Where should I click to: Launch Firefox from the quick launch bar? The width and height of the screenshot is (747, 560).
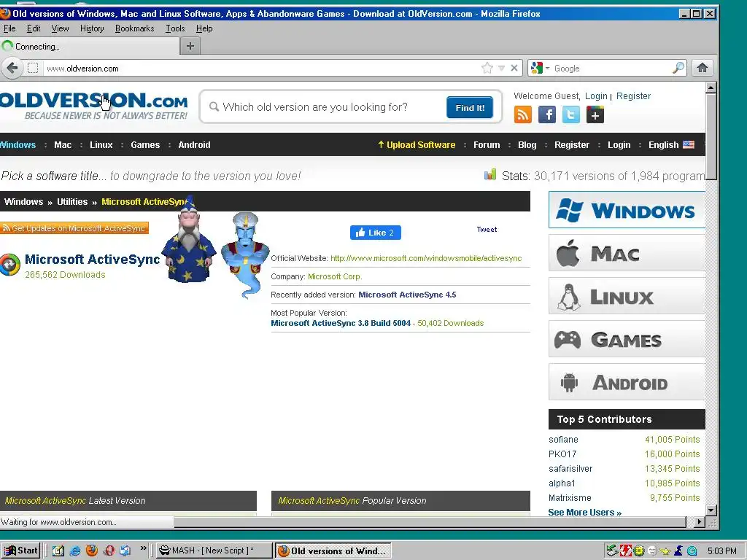coord(91,551)
